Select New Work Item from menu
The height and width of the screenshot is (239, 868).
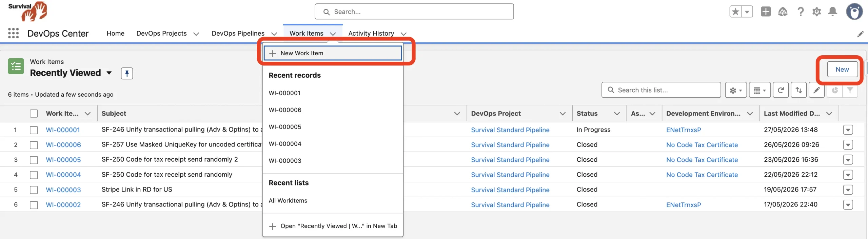333,53
